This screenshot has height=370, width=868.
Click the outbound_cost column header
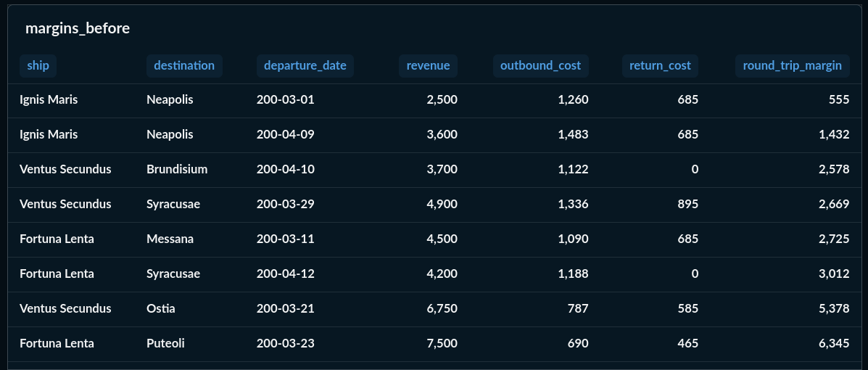coord(540,65)
